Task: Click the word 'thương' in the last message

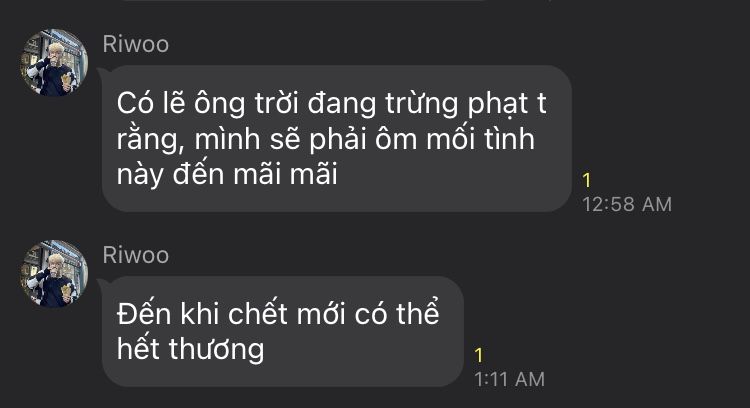Action: click(x=216, y=349)
